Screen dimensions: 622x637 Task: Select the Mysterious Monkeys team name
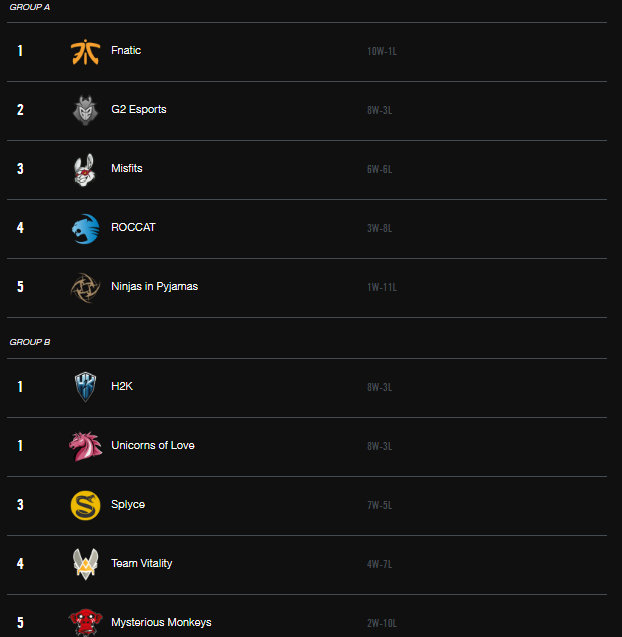point(161,622)
